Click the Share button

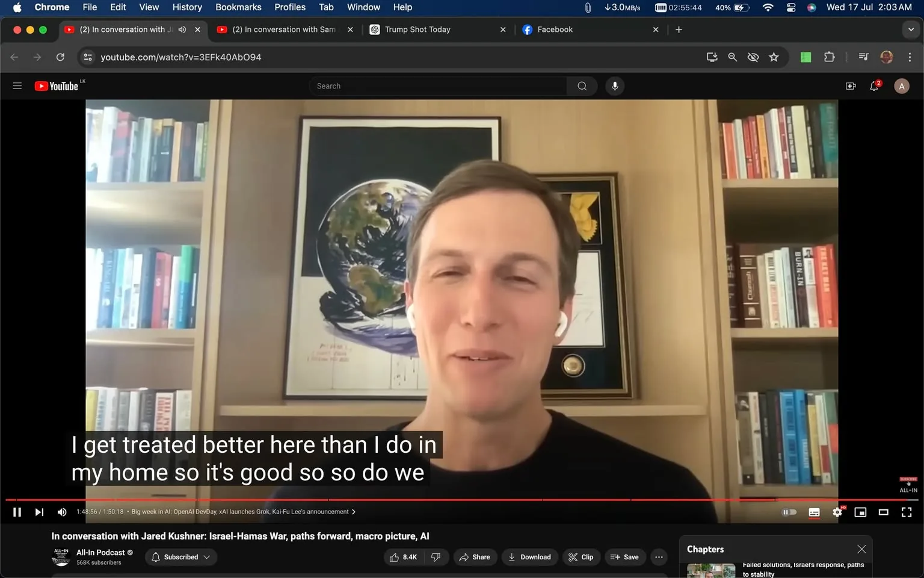[x=475, y=557]
